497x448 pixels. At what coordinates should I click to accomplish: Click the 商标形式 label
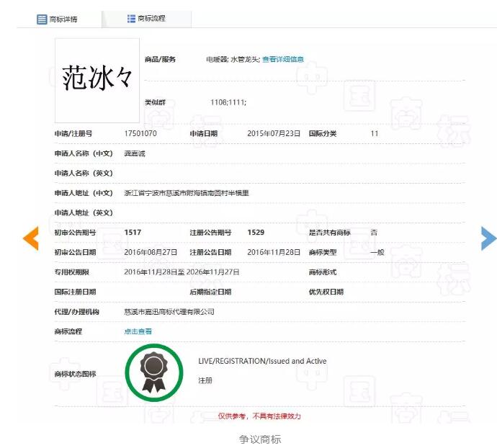pos(323,272)
